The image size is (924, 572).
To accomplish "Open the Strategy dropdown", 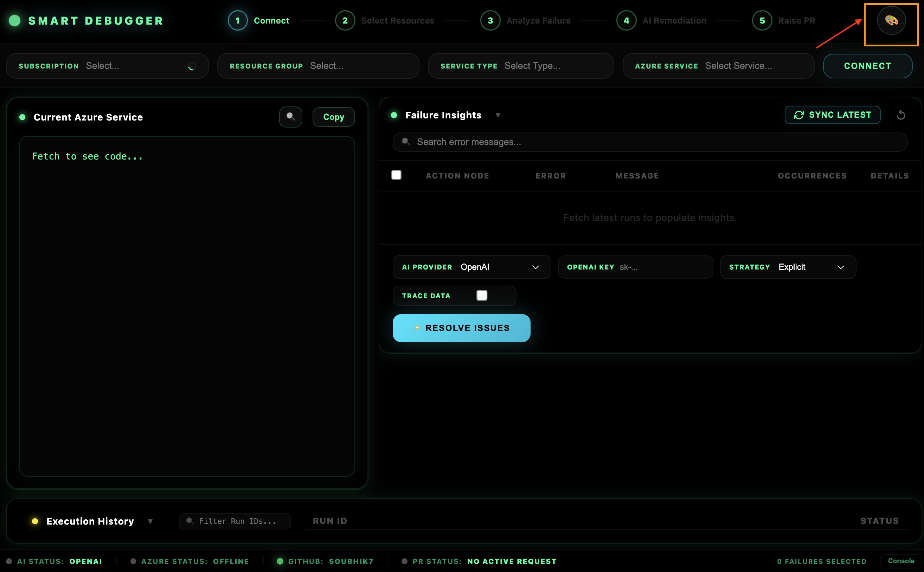I will [788, 267].
